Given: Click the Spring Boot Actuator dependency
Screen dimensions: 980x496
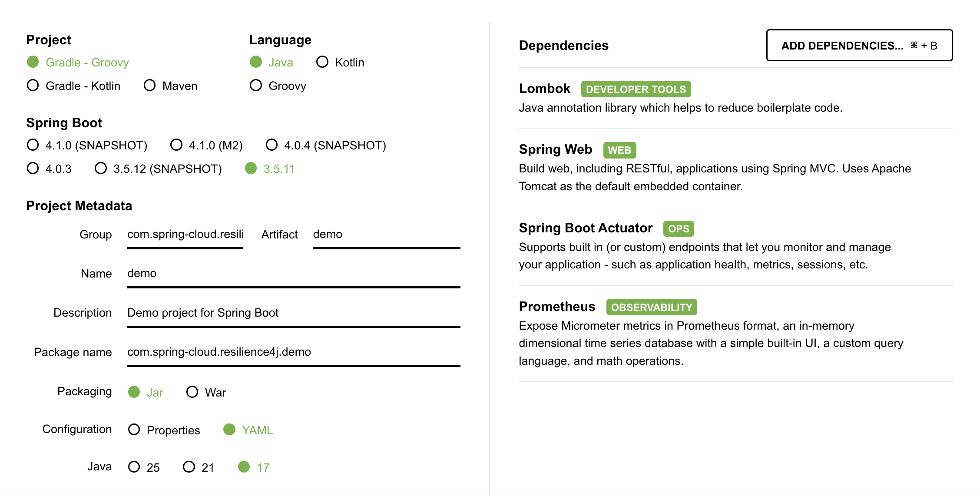Looking at the screenshot, I should pos(586,228).
